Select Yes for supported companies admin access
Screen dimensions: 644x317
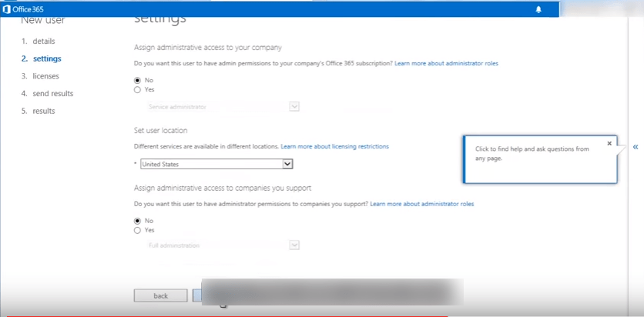(138, 230)
